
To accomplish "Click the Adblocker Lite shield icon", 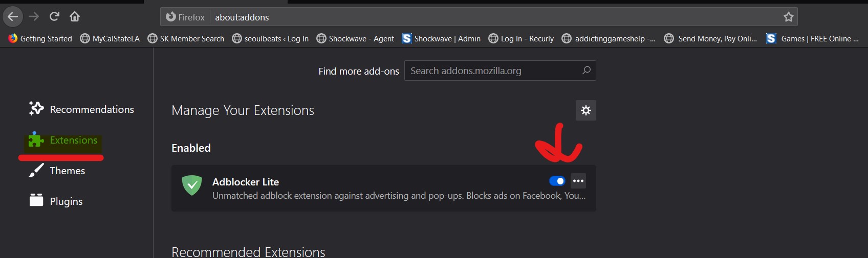I will 192,185.
